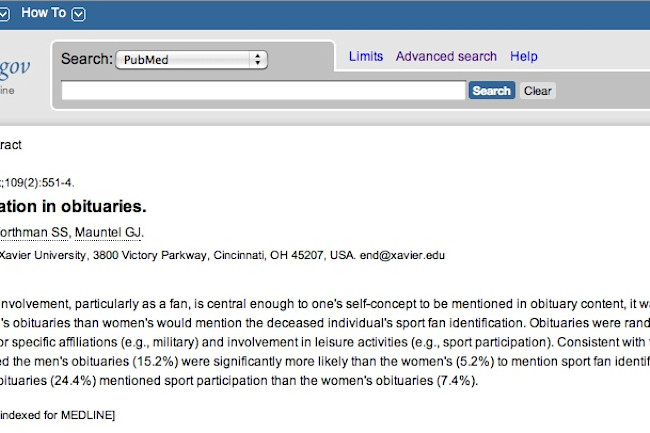
Task: Open the How To dropdown arrow icon
Action: (78, 15)
